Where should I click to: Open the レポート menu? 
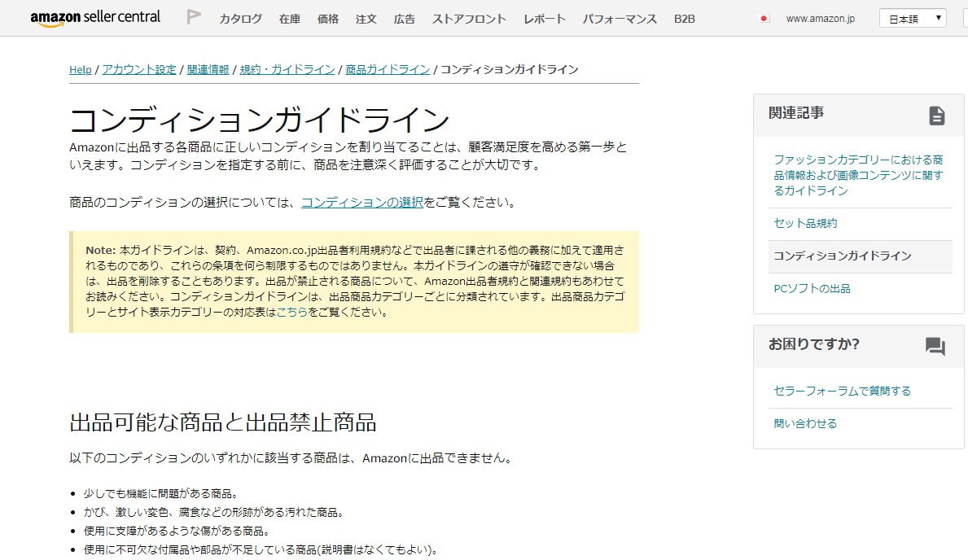(545, 20)
